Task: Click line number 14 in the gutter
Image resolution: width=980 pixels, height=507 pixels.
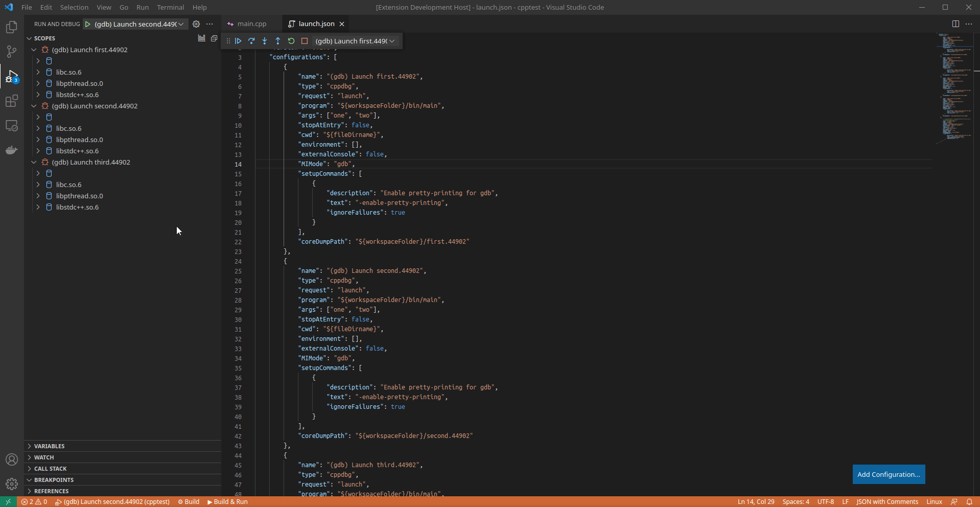Action: (238, 165)
